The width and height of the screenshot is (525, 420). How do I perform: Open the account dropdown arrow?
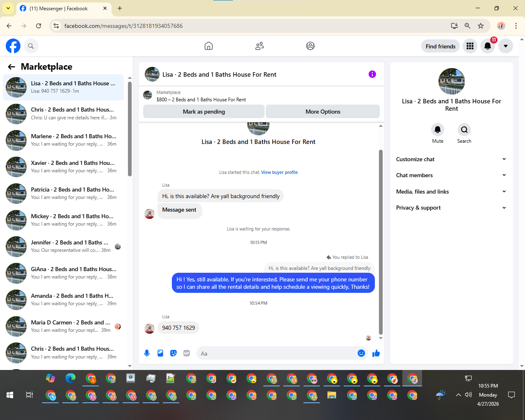point(506,46)
